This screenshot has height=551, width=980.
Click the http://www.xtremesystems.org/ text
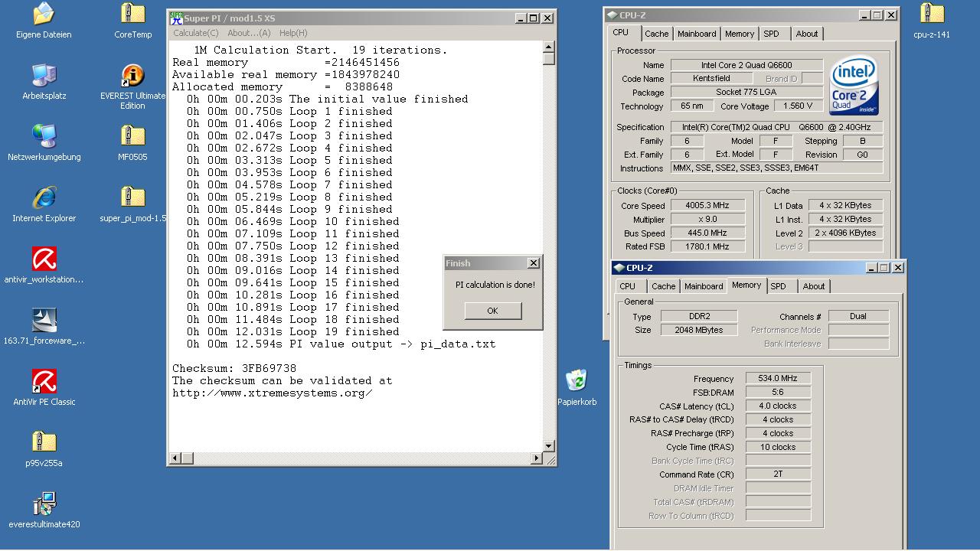[x=272, y=393]
